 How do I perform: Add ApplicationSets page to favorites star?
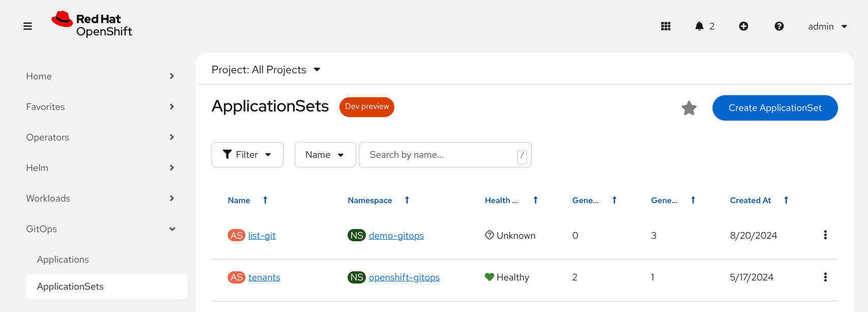689,108
